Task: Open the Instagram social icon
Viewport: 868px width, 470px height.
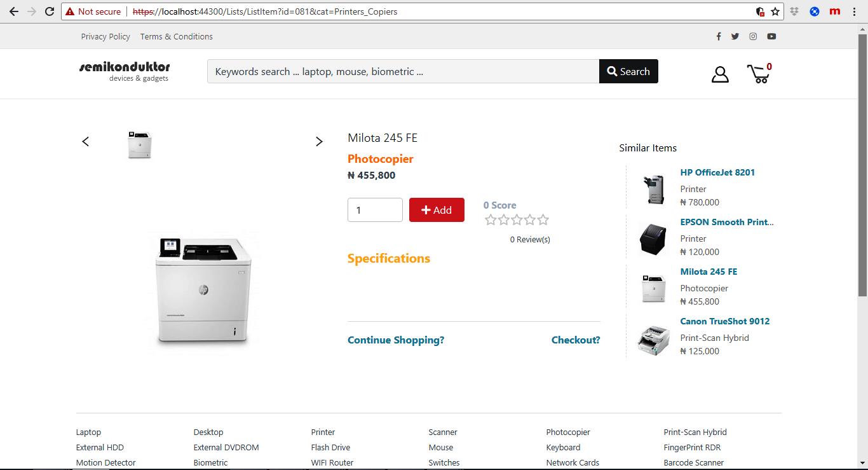Action: pyautogui.click(x=753, y=36)
